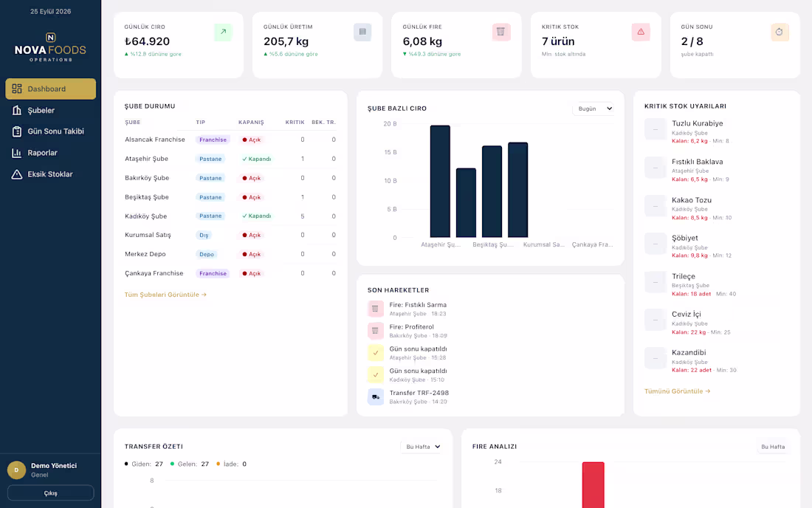
Task: Click the Çıkış logout button
Action: [x=51, y=493]
